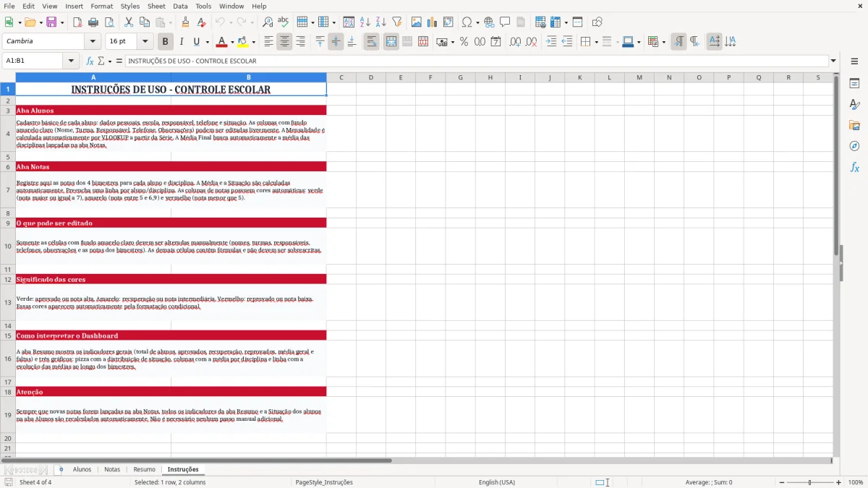Viewport: 868px width, 488px height.
Task: Open the Data menu
Action: 180,6
